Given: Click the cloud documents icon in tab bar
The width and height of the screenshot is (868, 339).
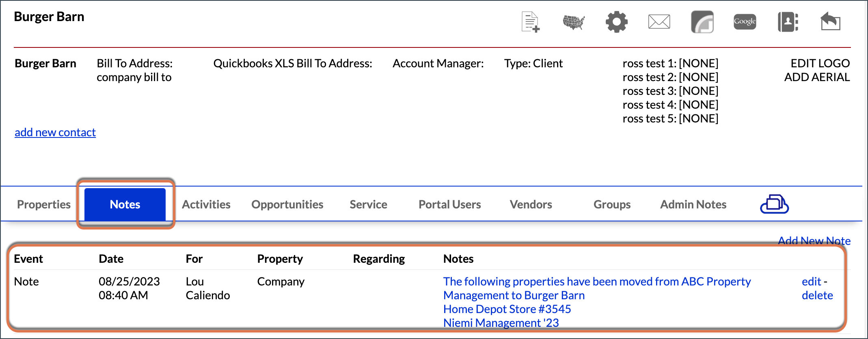Looking at the screenshot, I should coord(774,204).
